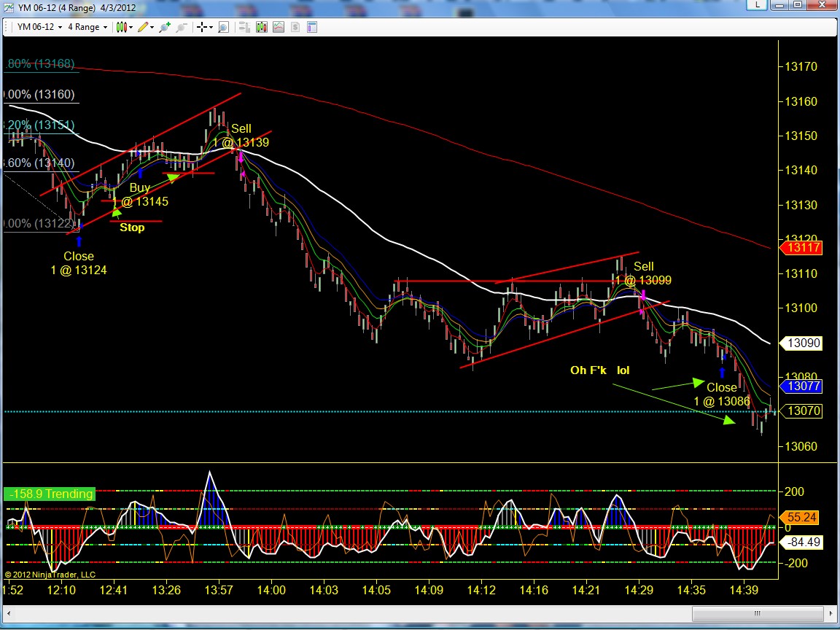Click the horizontal scrollbar right arrow
Viewport: 840px width, 630px height.
(x=831, y=613)
